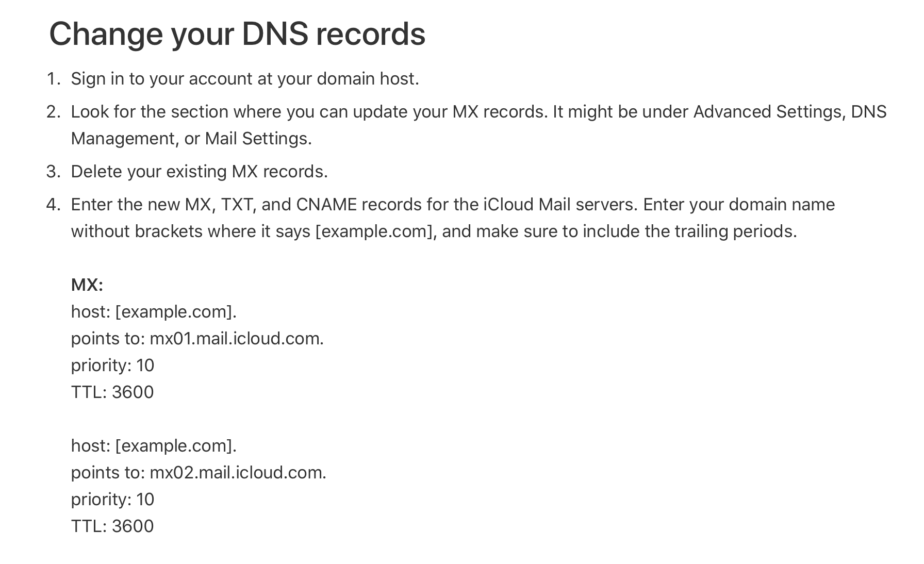
Task: Click step 3 'Delete your existing MX records.'
Action: [200, 172]
